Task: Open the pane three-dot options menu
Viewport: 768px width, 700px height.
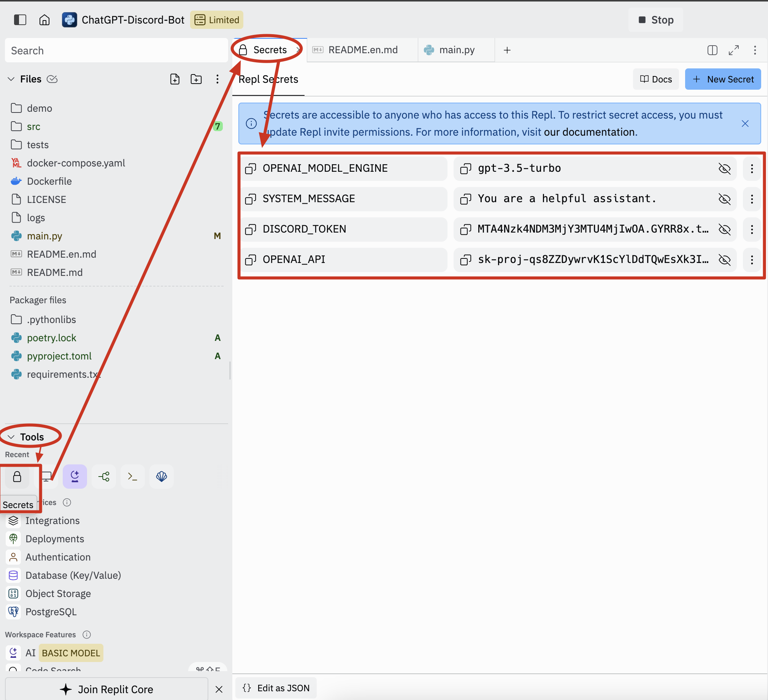Action: pyautogui.click(x=755, y=50)
